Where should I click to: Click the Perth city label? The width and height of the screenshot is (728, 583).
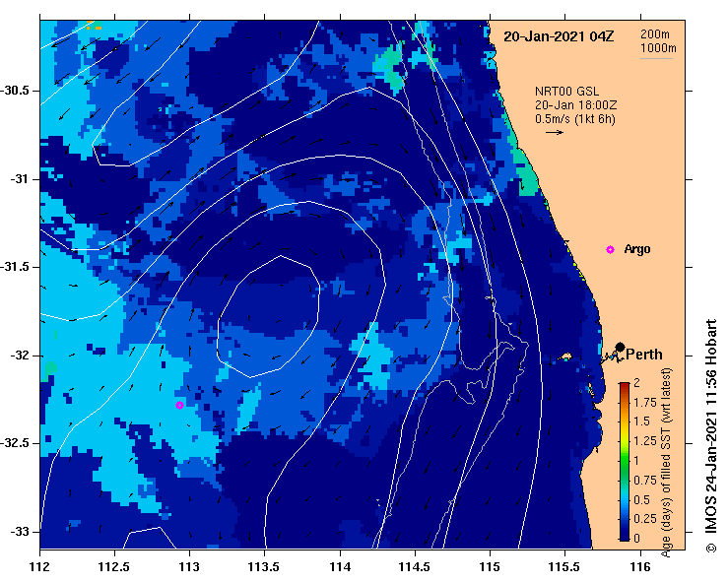(x=644, y=355)
